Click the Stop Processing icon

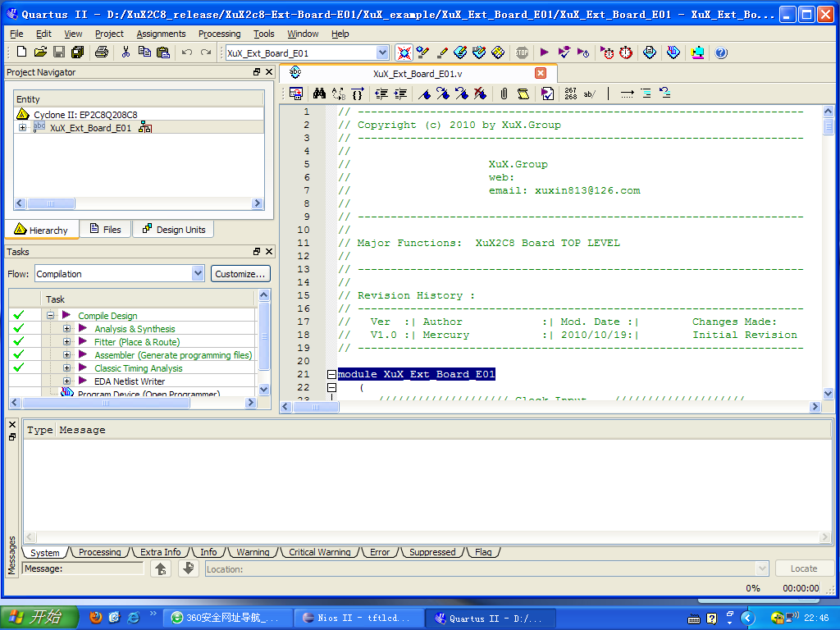(x=522, y=52)
